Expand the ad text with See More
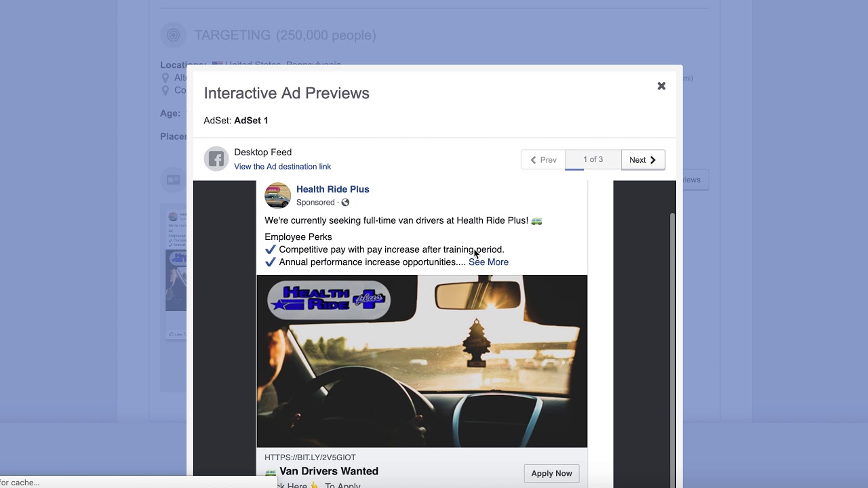The width and height of the screenshot is (868, 488). click(x=488, y=262)
